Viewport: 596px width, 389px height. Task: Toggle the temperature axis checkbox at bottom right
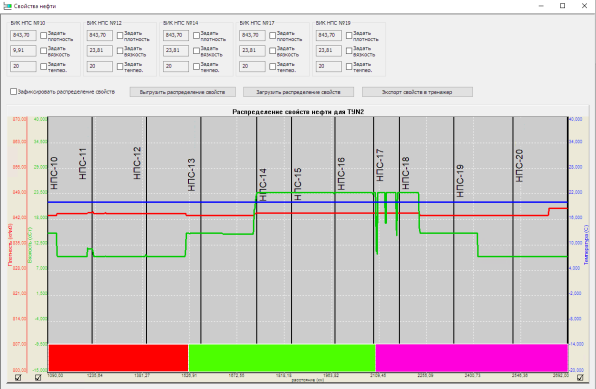tap(580, 378)
